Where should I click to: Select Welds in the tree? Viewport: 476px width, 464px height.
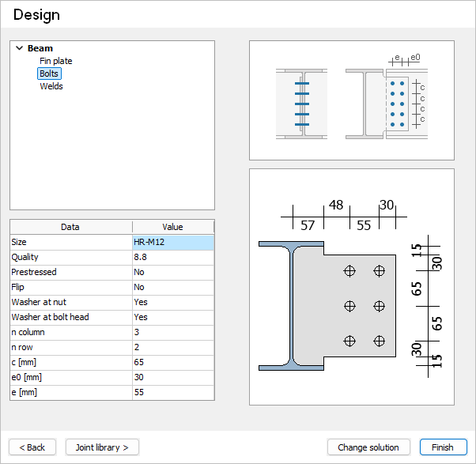[51, 86]
